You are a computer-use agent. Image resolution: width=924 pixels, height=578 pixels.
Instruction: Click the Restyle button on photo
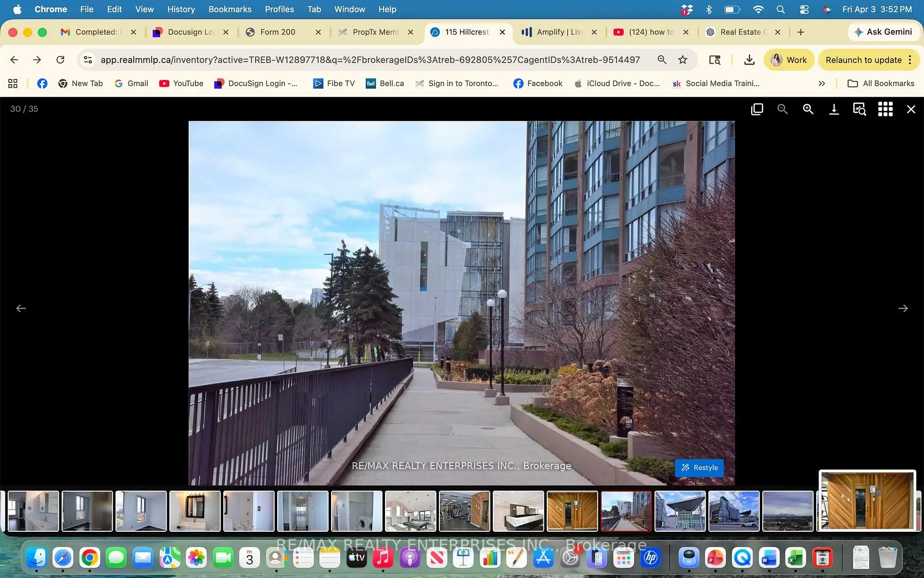699,468
